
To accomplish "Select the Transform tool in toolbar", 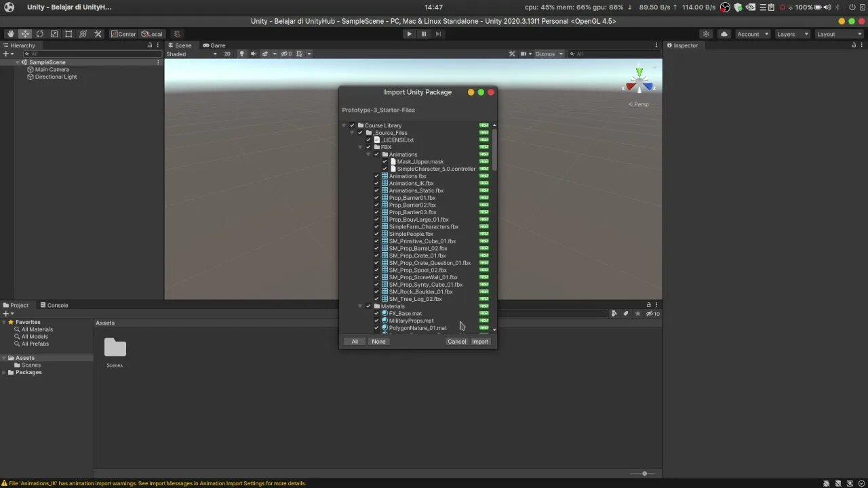I will point(83,34).
